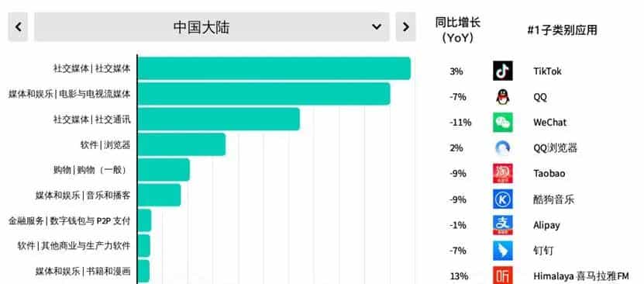Screen dimensions: 644x284
Task: Click the 钉钉 DingTalk icon
Action: point(503,251)
